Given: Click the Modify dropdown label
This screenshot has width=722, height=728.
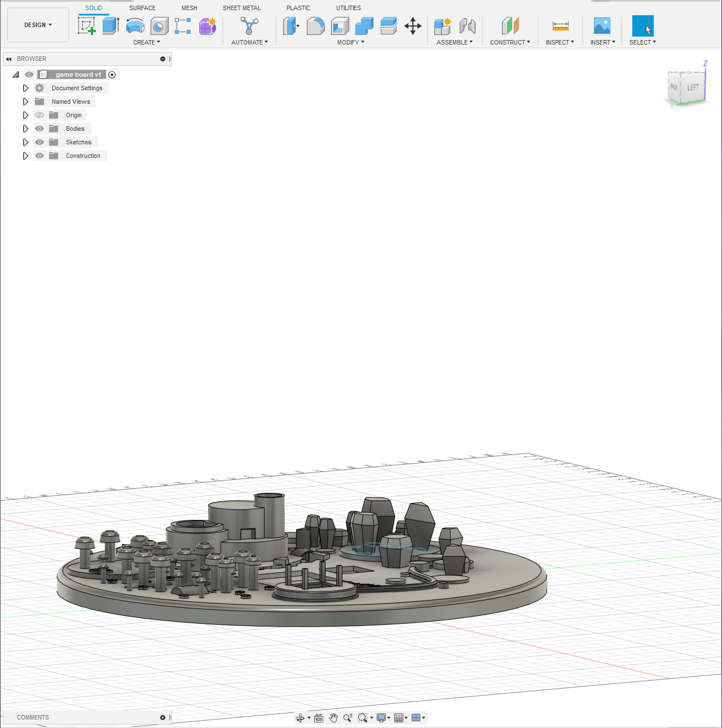Looking at the screenshot, I should pyautogui.click(x=350, y=42).
